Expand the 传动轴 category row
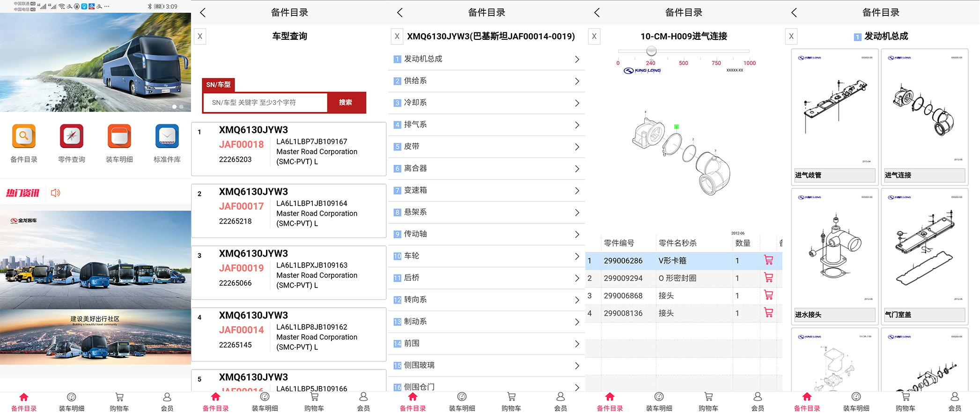The image size is (980, 414). [486, 234]
